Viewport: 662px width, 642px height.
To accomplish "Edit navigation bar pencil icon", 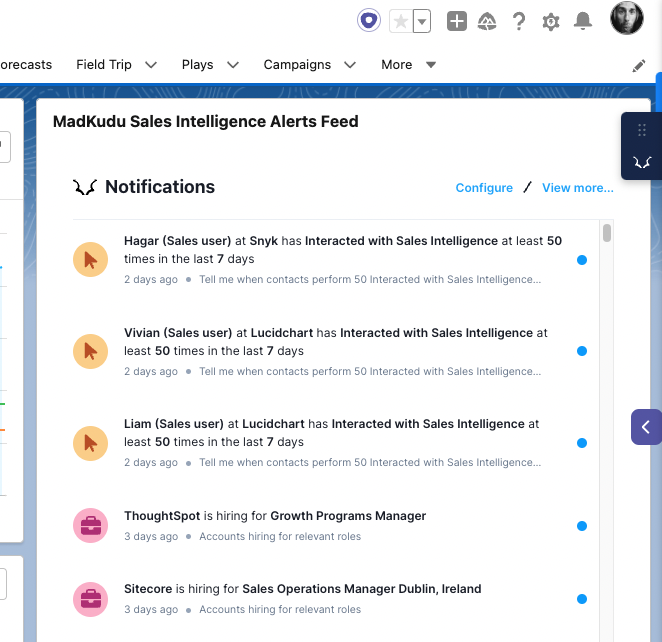I will (639, 66).
